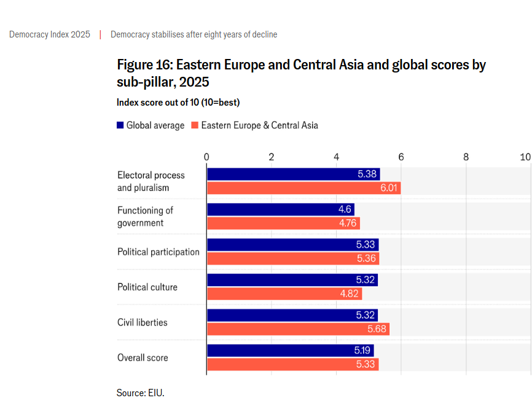
Task: Select the Democracy Index 2025 header text
Action: tap(50, 34)
